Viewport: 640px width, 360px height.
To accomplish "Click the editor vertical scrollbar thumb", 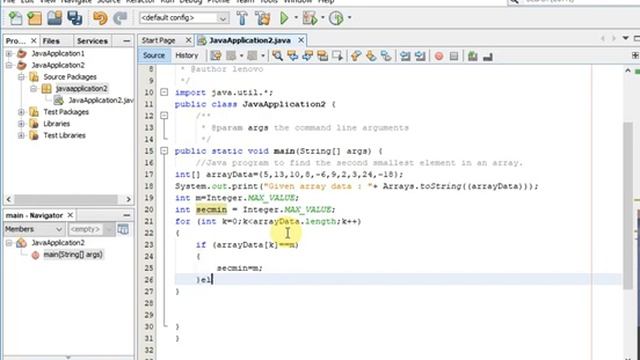I will pos(628,206).
